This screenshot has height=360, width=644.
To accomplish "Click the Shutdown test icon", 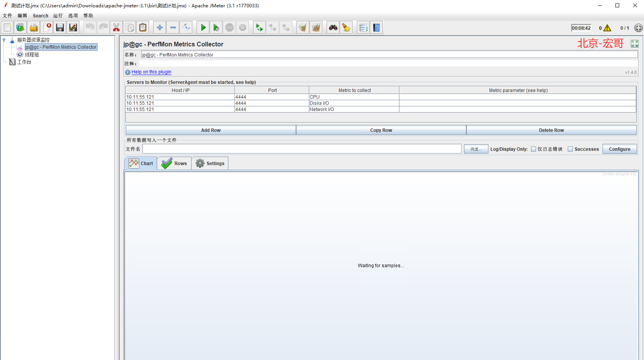I will 243,27.
